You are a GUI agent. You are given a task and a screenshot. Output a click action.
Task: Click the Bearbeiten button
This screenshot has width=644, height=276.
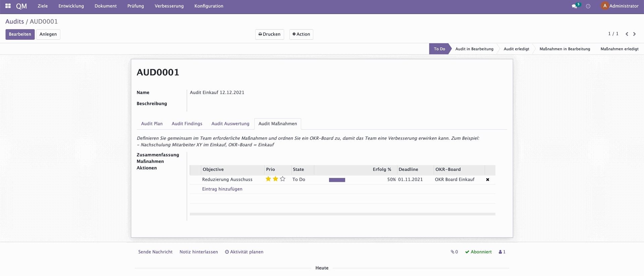pyautogui.click(x=20, y=34)
